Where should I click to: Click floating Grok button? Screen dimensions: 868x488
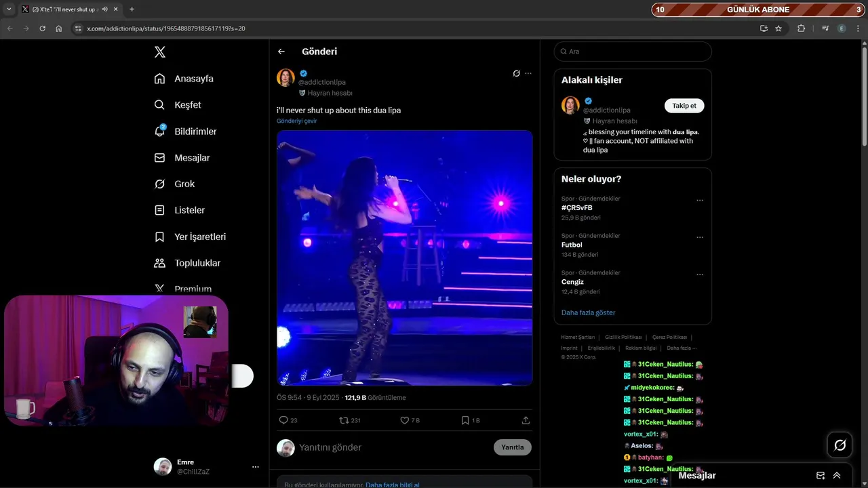pyautogui.click(x=840, y=445)
